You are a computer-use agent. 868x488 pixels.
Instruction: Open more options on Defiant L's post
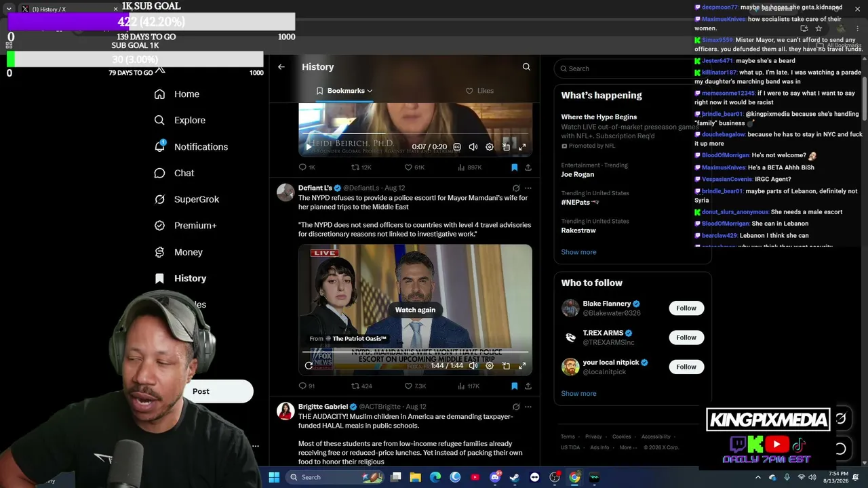click(528, 188)
